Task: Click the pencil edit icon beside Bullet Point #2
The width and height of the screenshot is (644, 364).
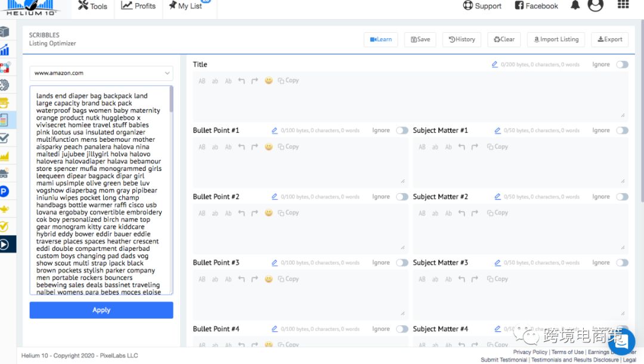Action: click(275, 197)
